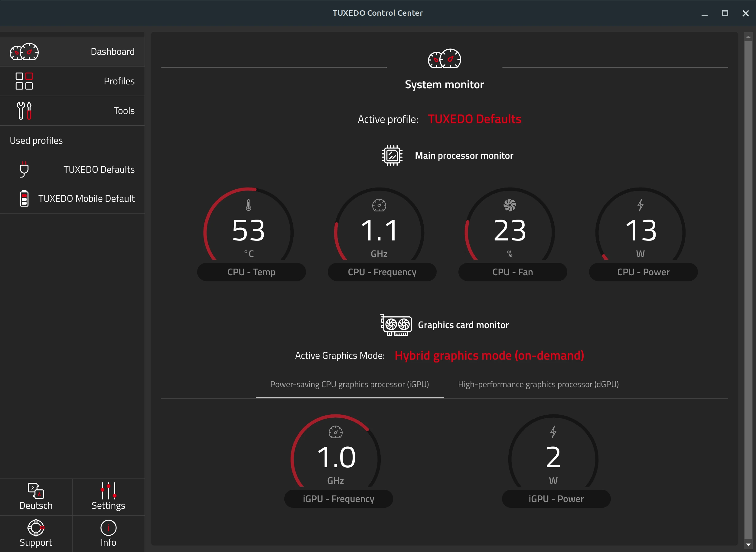Switch language using the Deutsch label
The height and width of the screenshot is (552, 756).
click(36, 505)
